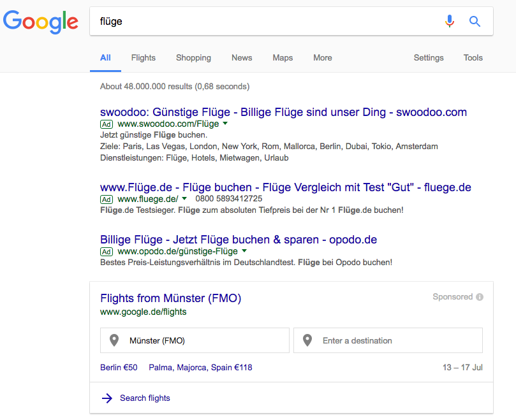Click the www.fluege.de/ URL text

coord(148,199)
